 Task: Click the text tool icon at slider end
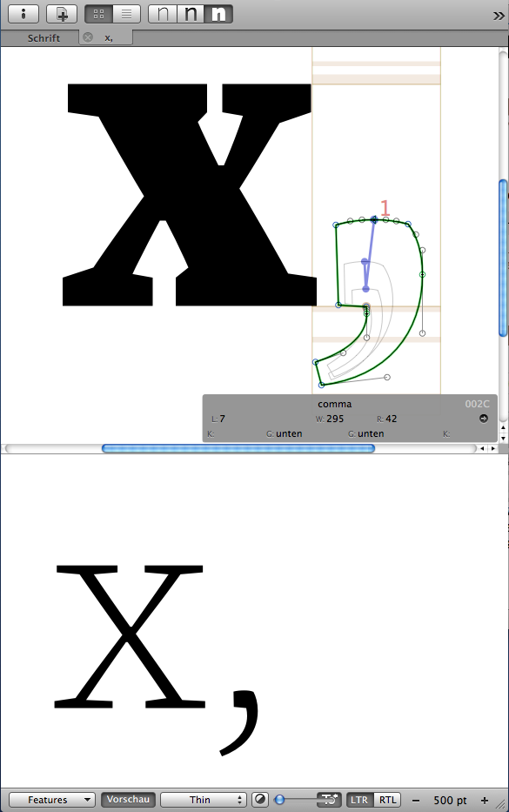point(329,800)
